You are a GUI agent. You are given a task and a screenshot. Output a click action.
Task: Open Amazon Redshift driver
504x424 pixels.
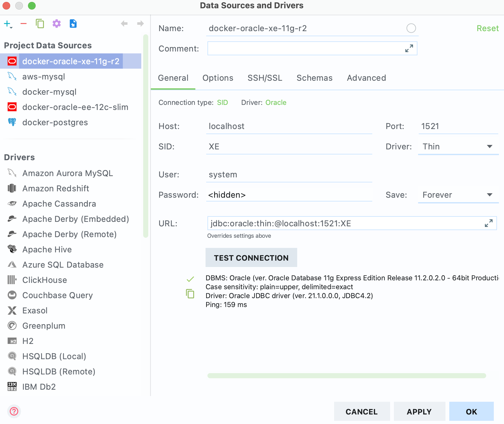[71, 188]
